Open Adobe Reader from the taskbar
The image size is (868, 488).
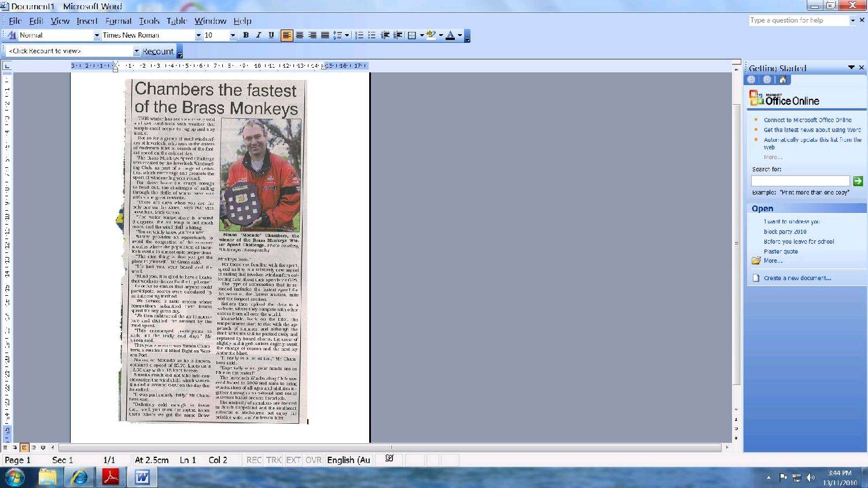pos(111,478)
